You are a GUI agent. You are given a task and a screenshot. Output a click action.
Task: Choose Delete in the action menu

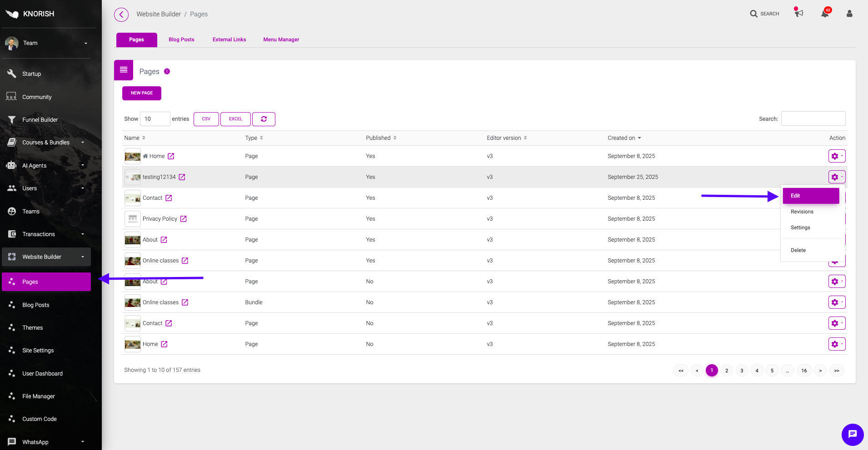798,250
